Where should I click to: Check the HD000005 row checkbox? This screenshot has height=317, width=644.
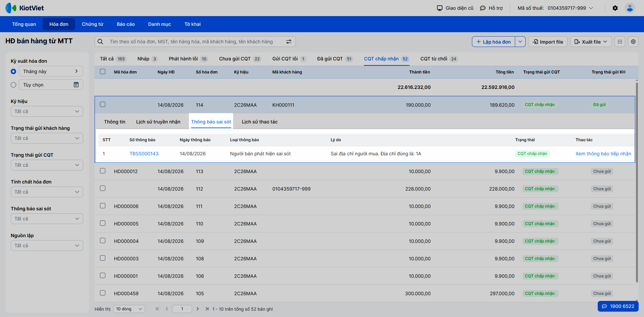click(x=103, y=223)
